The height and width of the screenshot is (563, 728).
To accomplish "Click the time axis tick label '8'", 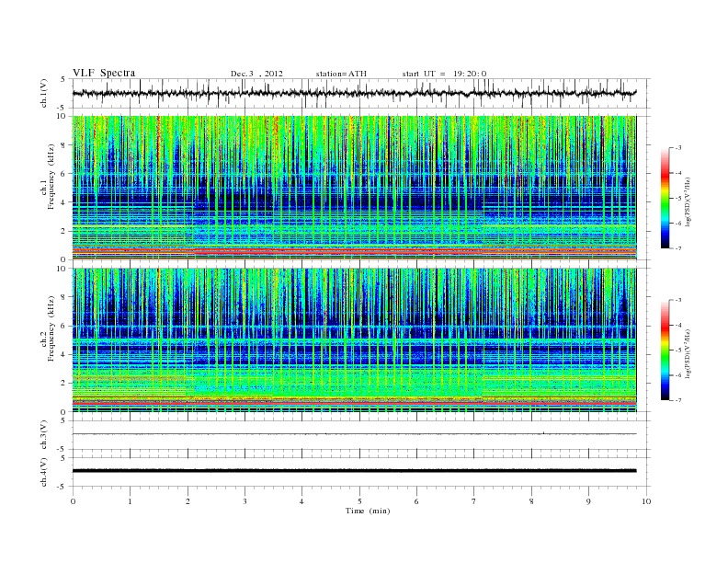I will coord(531,501).
